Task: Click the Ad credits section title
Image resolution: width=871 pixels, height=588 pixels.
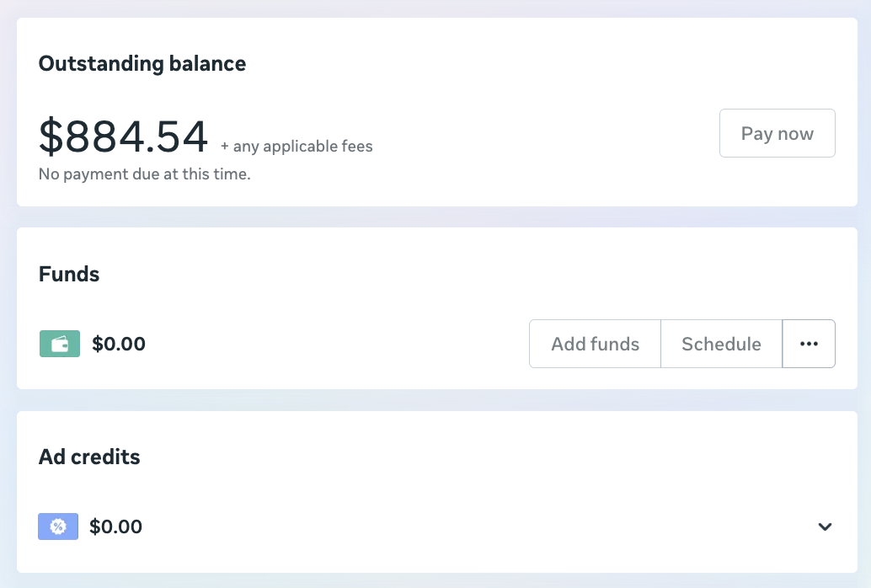Action: (x=88, y=457)
